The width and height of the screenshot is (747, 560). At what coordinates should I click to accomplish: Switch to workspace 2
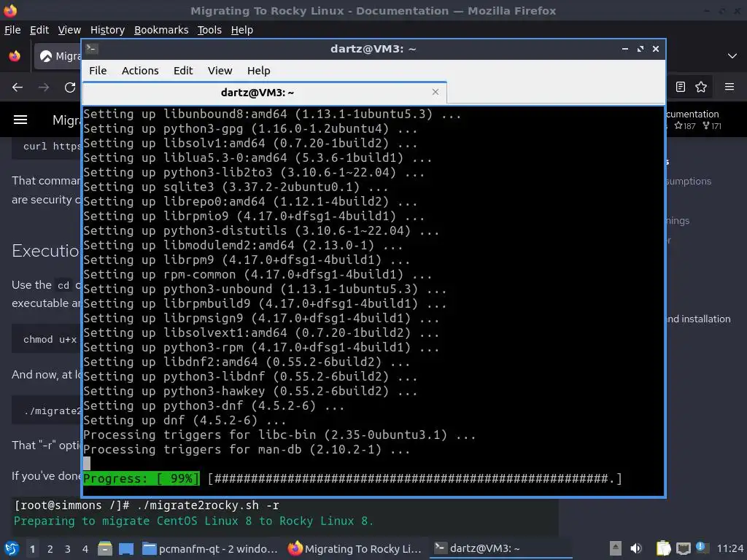[x=50, y=549]
